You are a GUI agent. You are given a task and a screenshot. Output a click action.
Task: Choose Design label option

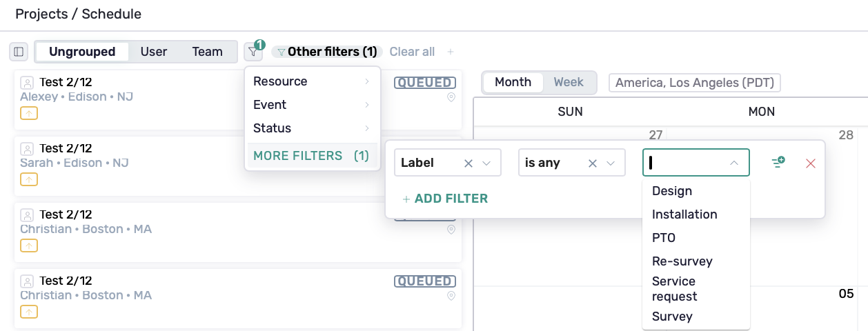[x=696, y=191]
